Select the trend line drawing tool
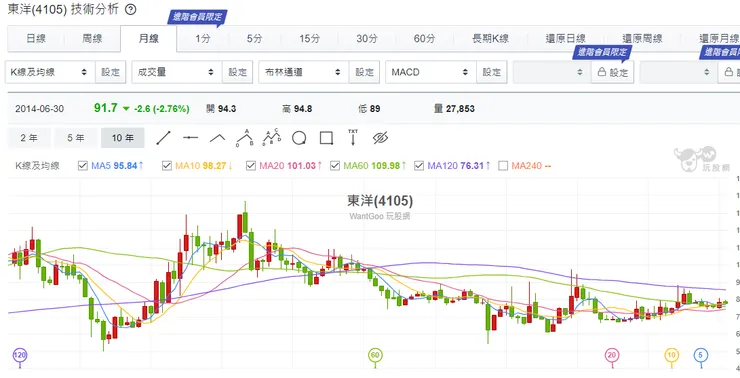The height and width of the screenshot is (378, 740). pos(163,138)
